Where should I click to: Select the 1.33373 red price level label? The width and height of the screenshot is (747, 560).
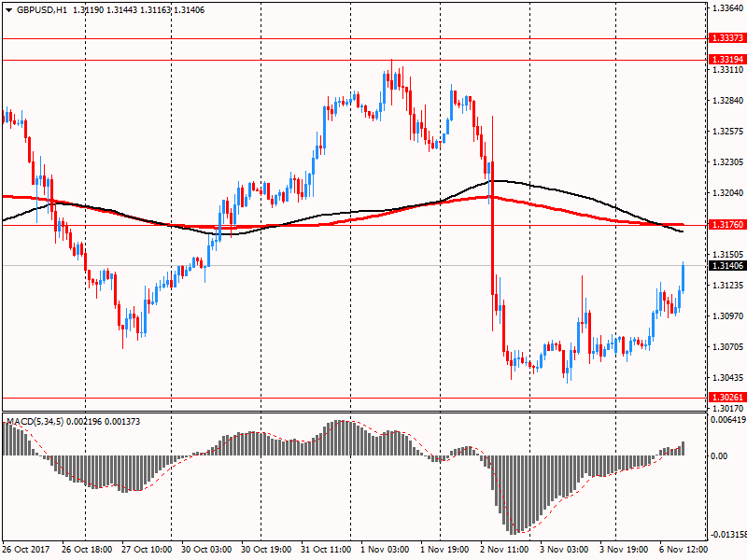727,38
